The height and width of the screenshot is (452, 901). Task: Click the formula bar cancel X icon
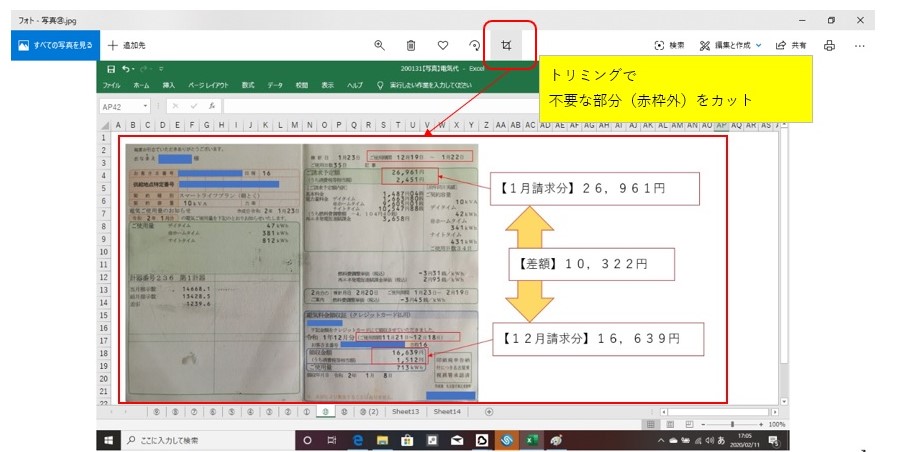point(175,106)
